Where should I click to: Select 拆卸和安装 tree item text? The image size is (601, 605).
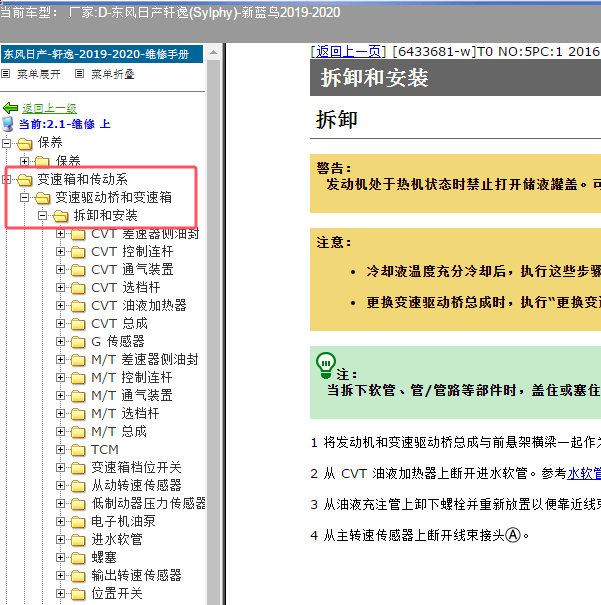106,215
